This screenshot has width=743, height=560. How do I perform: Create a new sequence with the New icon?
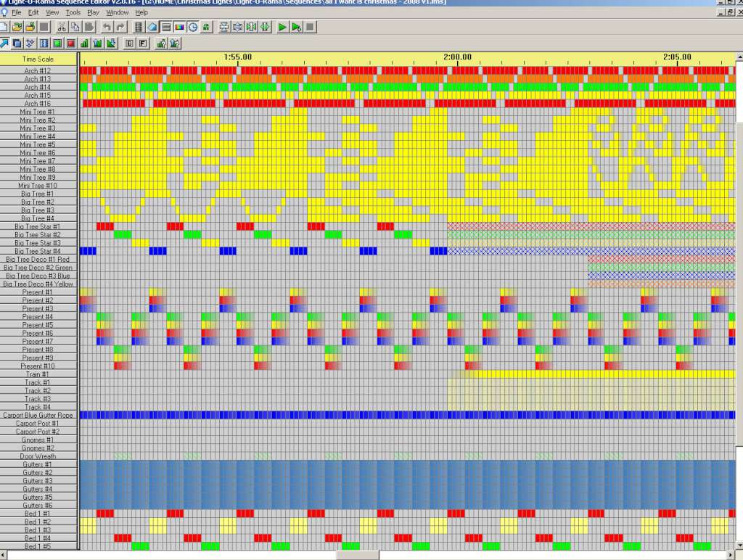click(x=4, y=27)
